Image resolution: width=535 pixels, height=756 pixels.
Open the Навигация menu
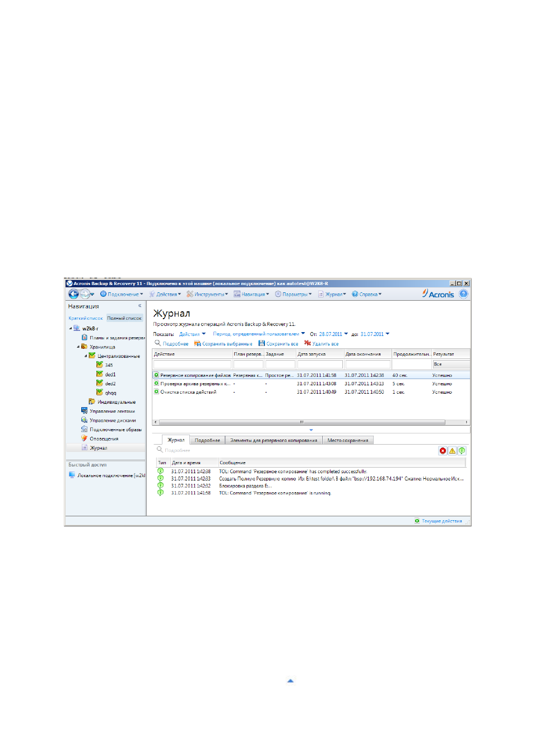point(252,294)
